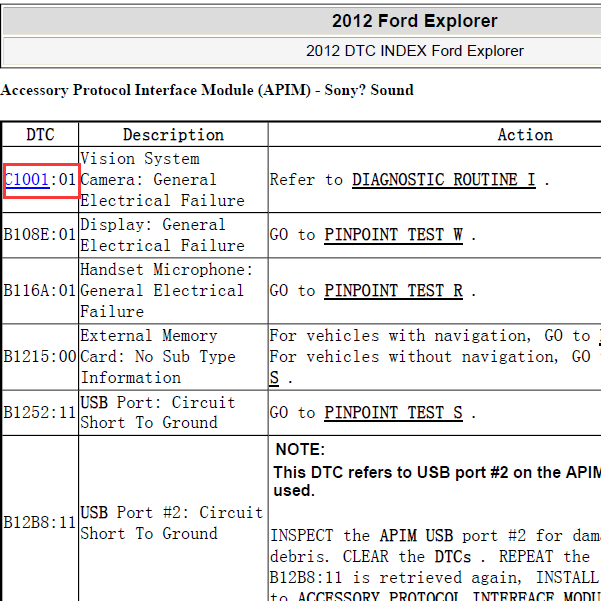
Task: Click the Handset Microphone description
Action: click(x=167, y=291)
